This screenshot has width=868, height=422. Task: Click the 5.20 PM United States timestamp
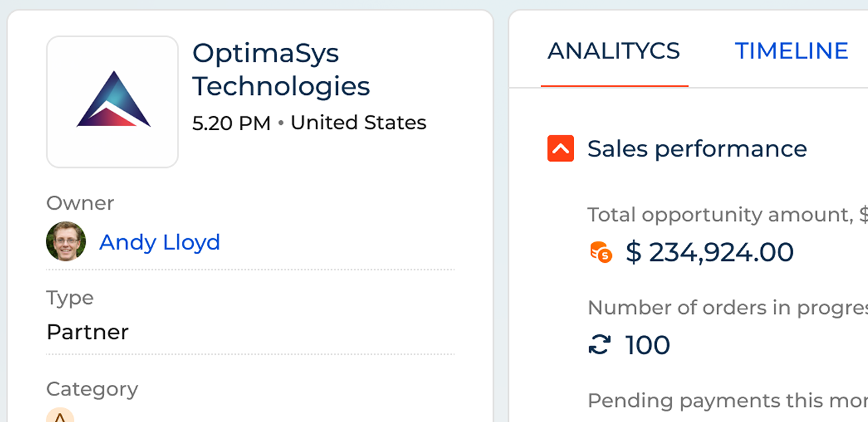pyautogui.click(x=309, y=123)
